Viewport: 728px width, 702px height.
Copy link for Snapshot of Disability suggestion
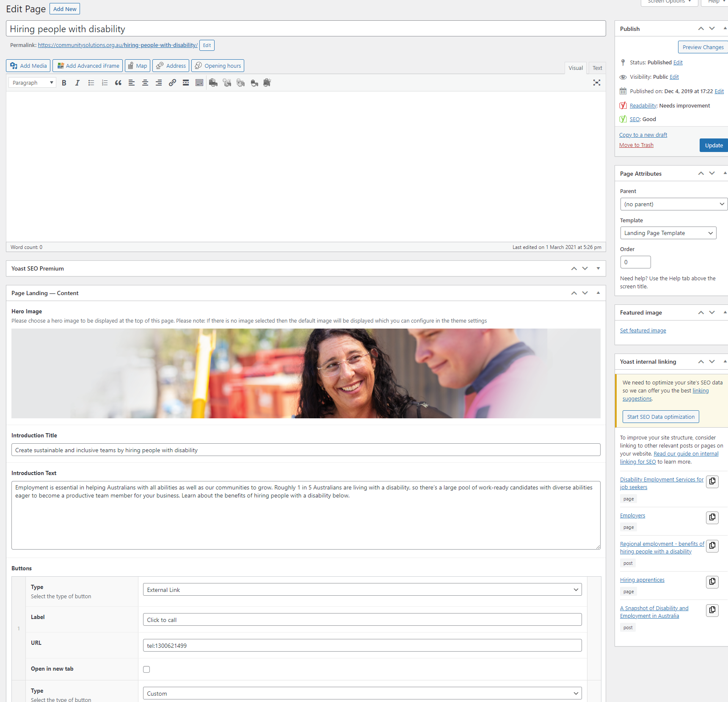[x=712, y=610]
